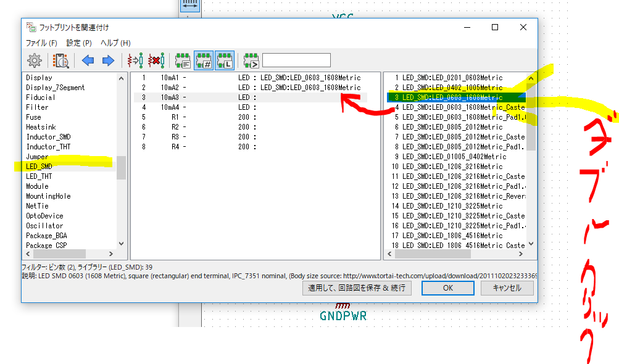Viewport: 619px width, 364px height.
Task: Toggle filter by symbol footprint filters
Action: pos(183,60)
